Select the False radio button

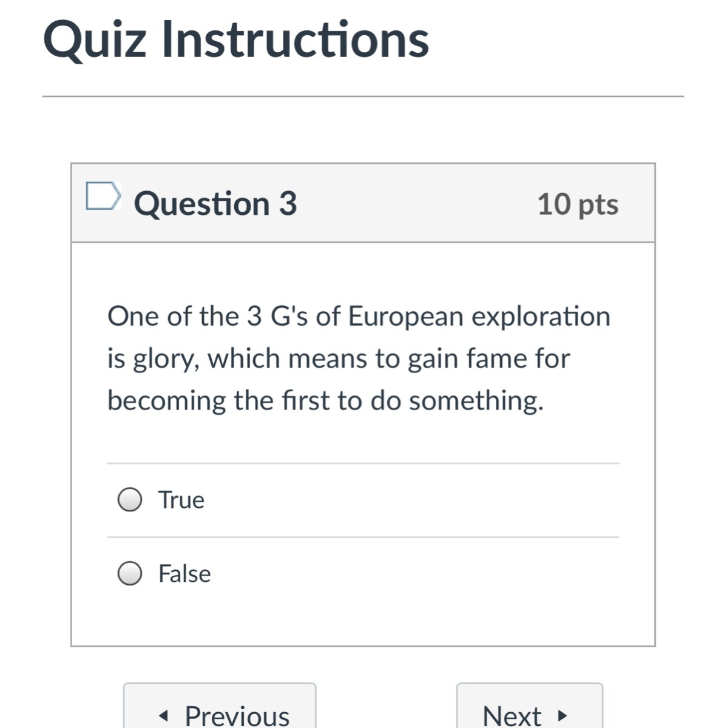click(x=130, y=573)
